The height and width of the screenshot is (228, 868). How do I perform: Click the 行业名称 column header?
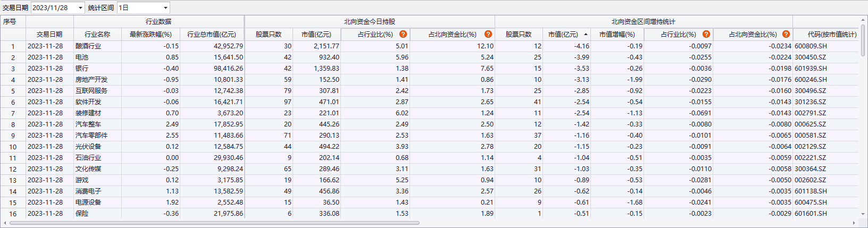pyautogui.click(x=97, y=35)
